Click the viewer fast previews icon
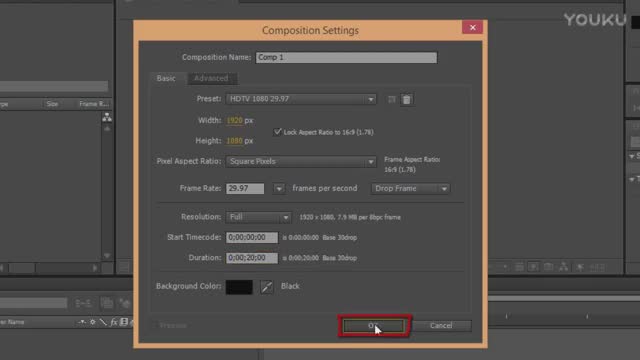Viewport: 640px width, 360px height. [533, 267]
